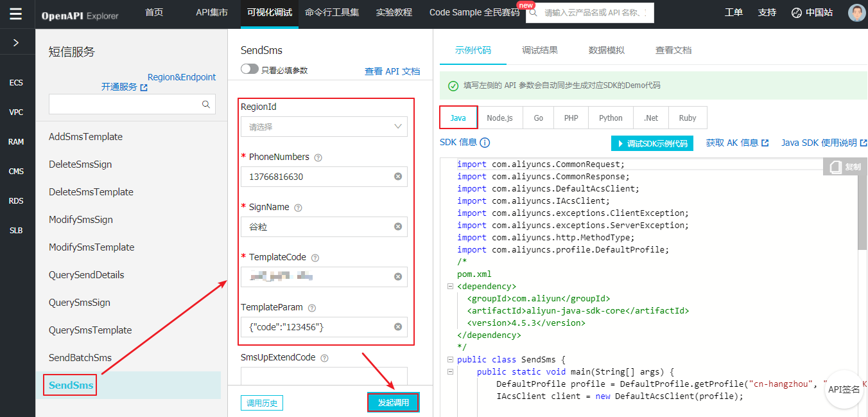Viewport: 868px width, 417px height.
Task: Select ECS in left product sidebar
Action: tap(16, 83)
